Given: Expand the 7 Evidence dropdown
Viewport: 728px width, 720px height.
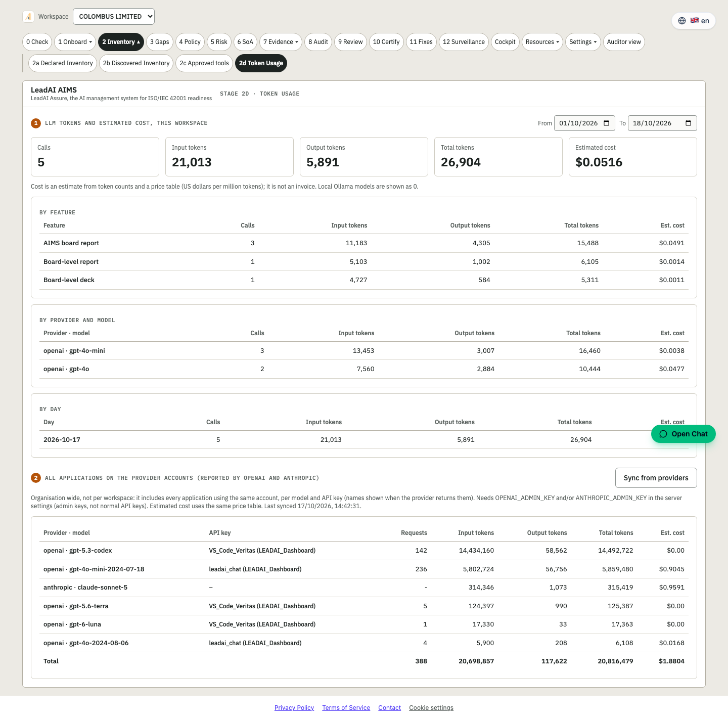Looking at the screenshot, I should 281,42.
